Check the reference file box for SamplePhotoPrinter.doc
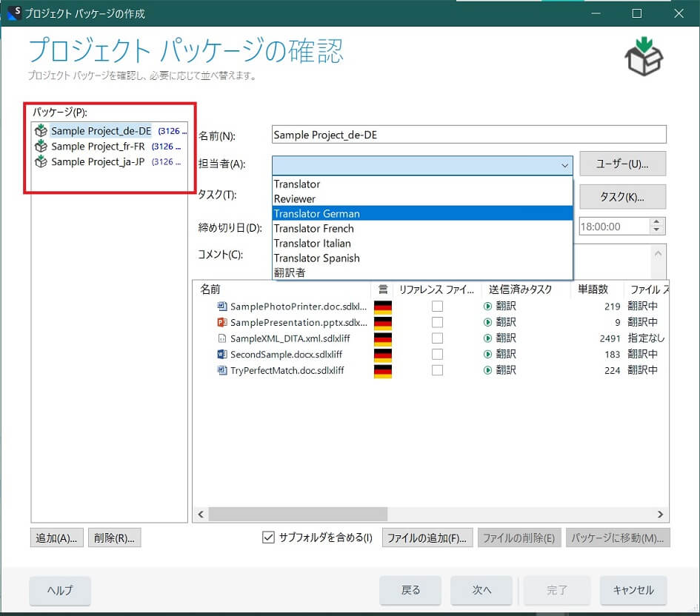The width and height of the screenshot is (700, 616). click(x=438, y=307)
